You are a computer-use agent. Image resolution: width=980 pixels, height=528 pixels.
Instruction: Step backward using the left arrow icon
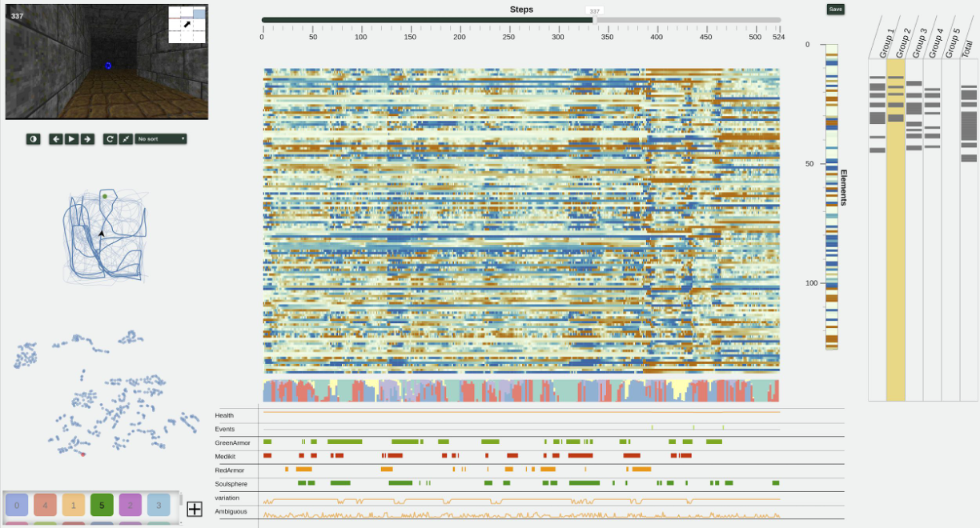pos(55,138)
